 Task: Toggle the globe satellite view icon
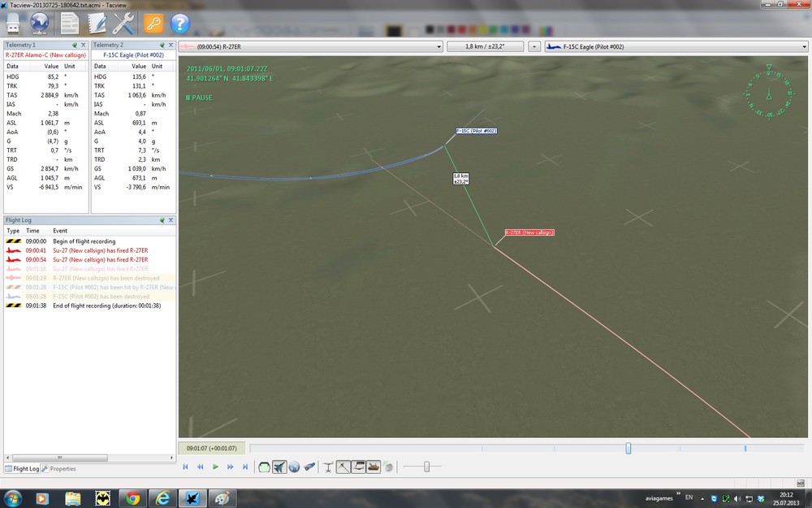(294, 467)
